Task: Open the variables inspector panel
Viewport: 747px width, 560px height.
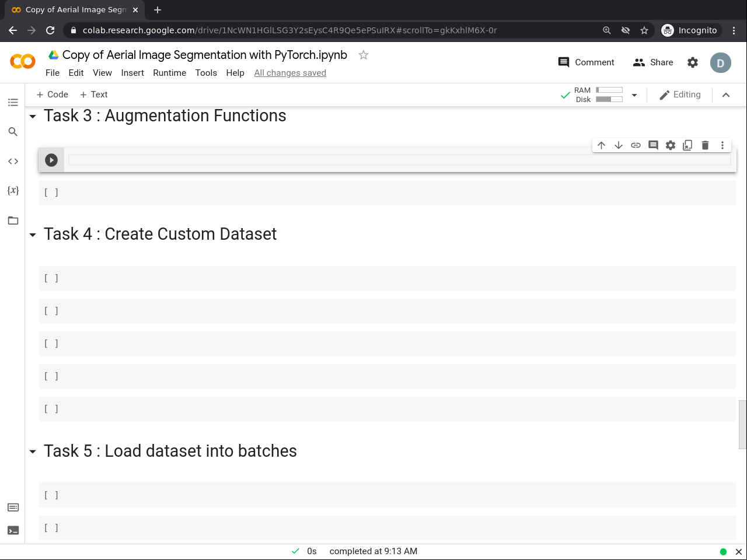Action: [x=13, y=190]
